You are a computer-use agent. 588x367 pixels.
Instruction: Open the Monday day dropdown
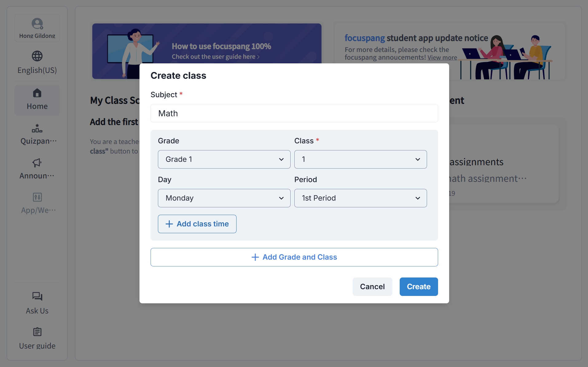click(x=224, y=198)
